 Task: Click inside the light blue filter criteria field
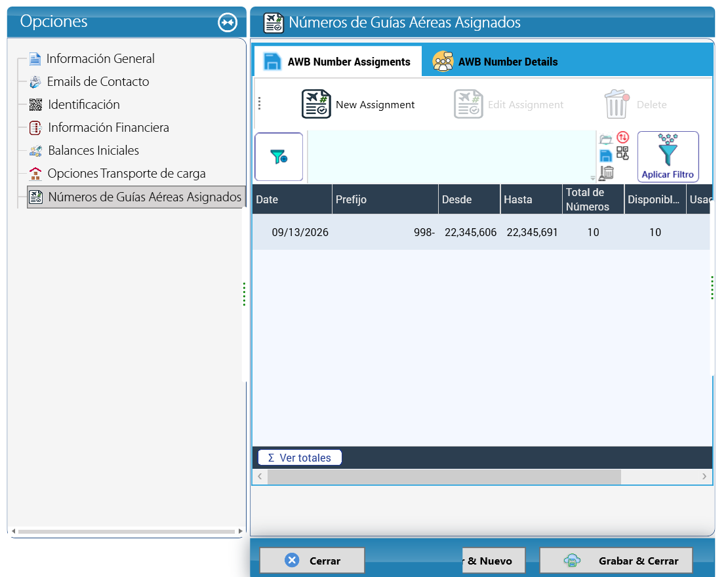pyautogui.click(x=451, y=157)
